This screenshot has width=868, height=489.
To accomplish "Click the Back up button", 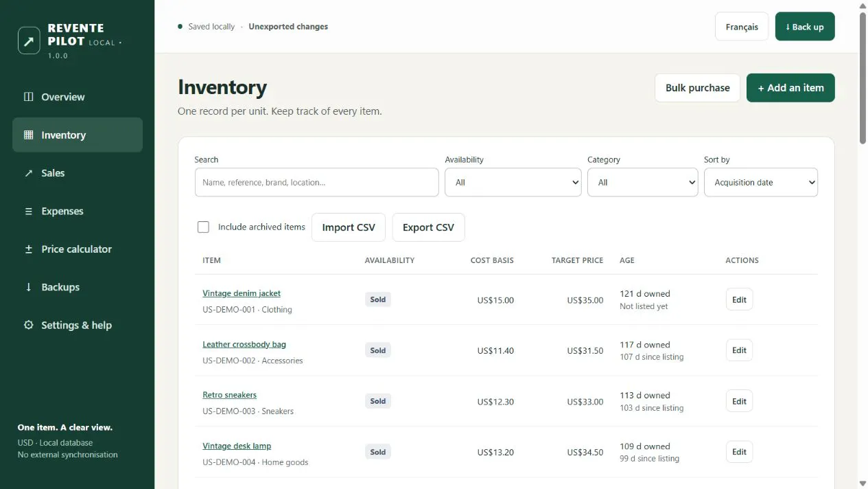I will 805,27.
